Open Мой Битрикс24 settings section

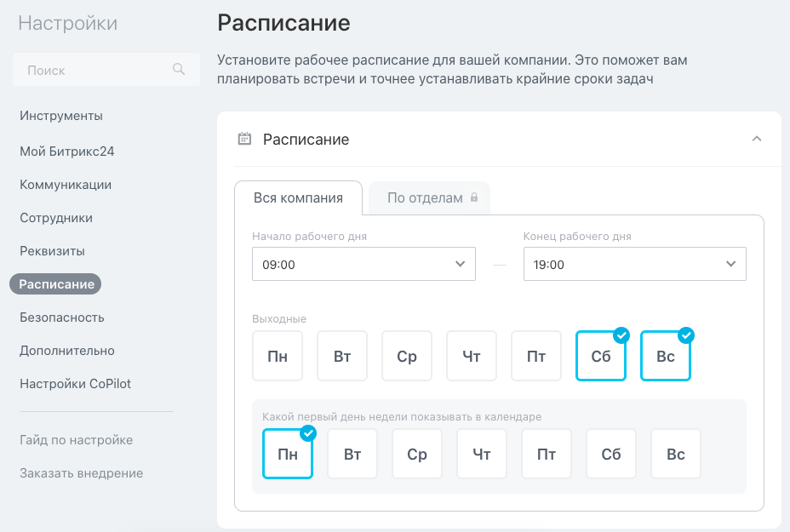(67, 152)
